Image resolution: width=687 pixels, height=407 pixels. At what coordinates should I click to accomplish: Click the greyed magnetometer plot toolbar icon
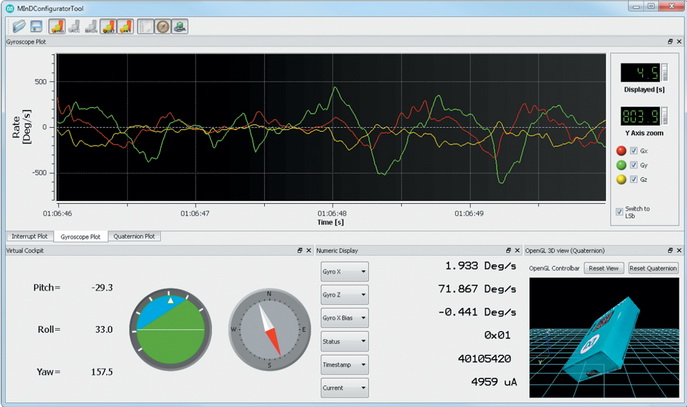tap(91, 26)
